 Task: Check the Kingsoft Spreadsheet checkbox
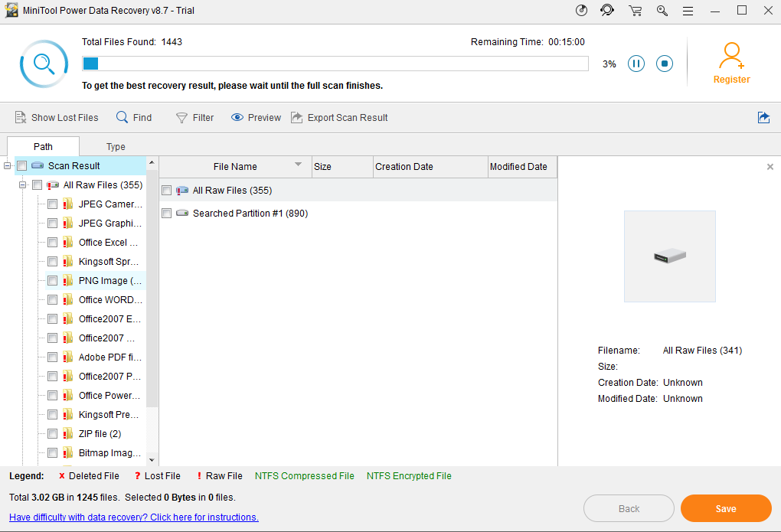coord(52,262)
